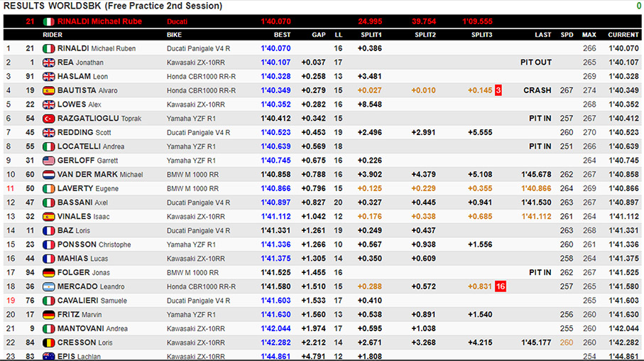Click the Italian flag next to MANTOVANI Andrea

coord(48,328)
